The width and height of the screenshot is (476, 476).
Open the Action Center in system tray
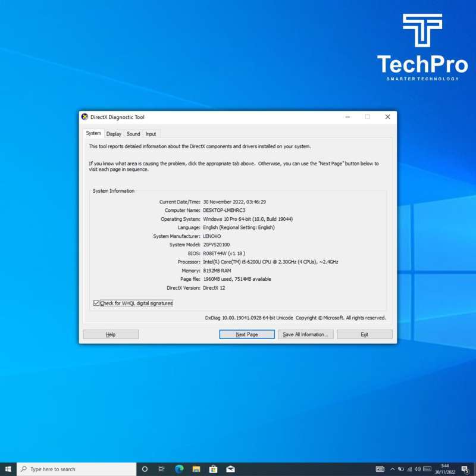(464, 469)
